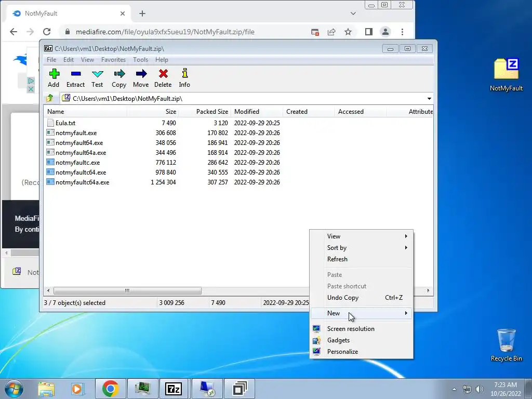532x399 pixels.
Task: Select the notmyfault.exe file icon
Action: [50, 132]
